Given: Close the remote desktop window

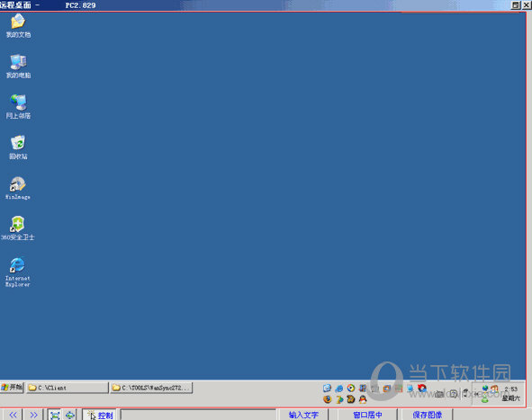Looking at the screenshot, I should pos(527,4).
